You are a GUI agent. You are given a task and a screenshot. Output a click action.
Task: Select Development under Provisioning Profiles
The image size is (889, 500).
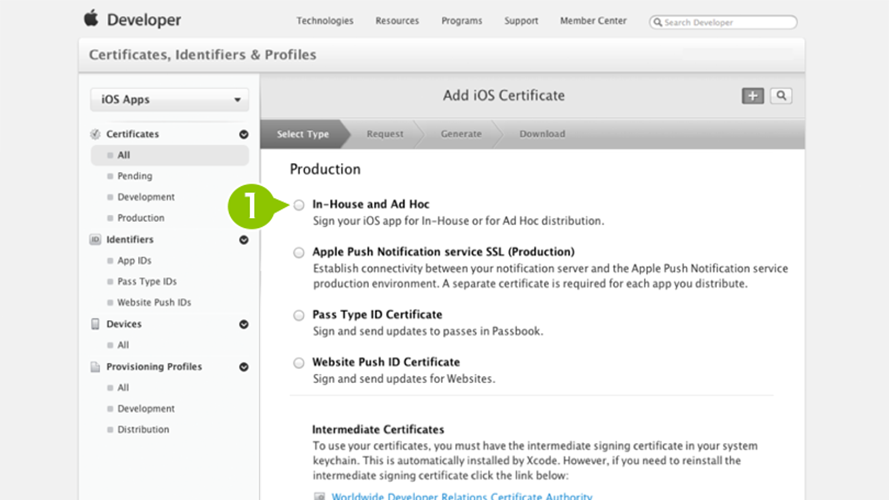pyautogui.click(x=146, y=408)
